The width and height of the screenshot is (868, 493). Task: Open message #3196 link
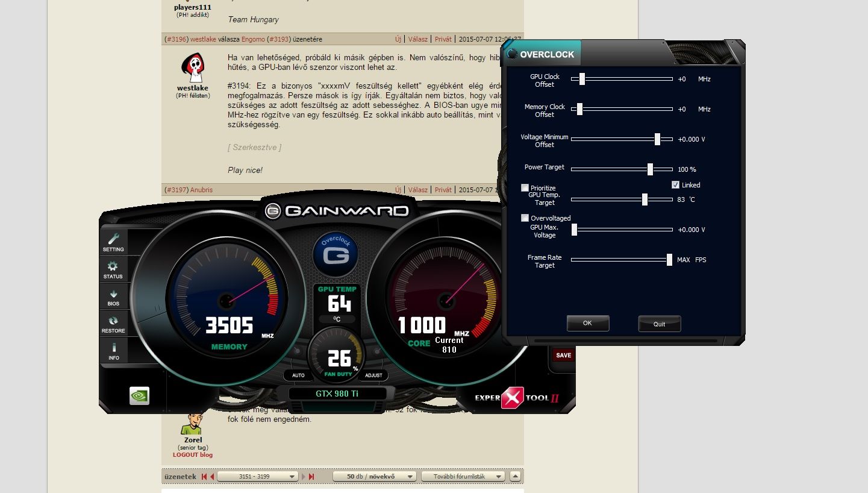[176, 39]
